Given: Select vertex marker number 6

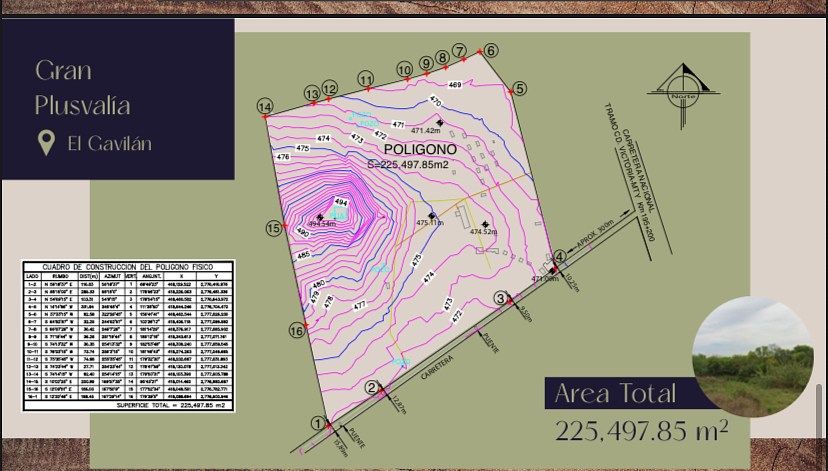Looking at the screenshot, I should coord(491,50).
